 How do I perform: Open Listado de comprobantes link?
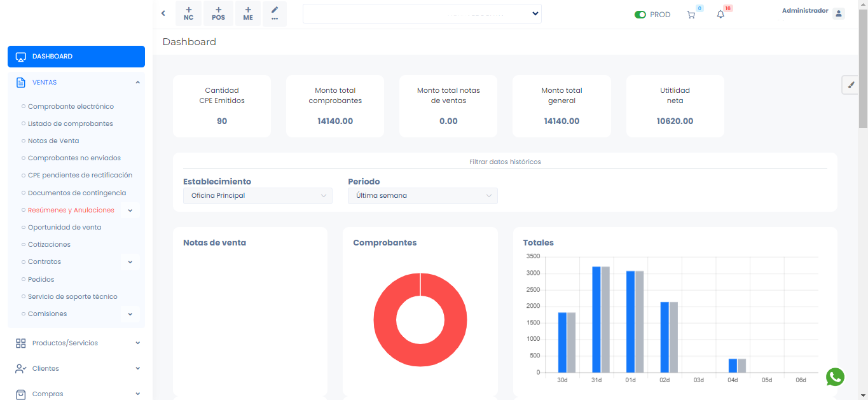click(71, 124)
